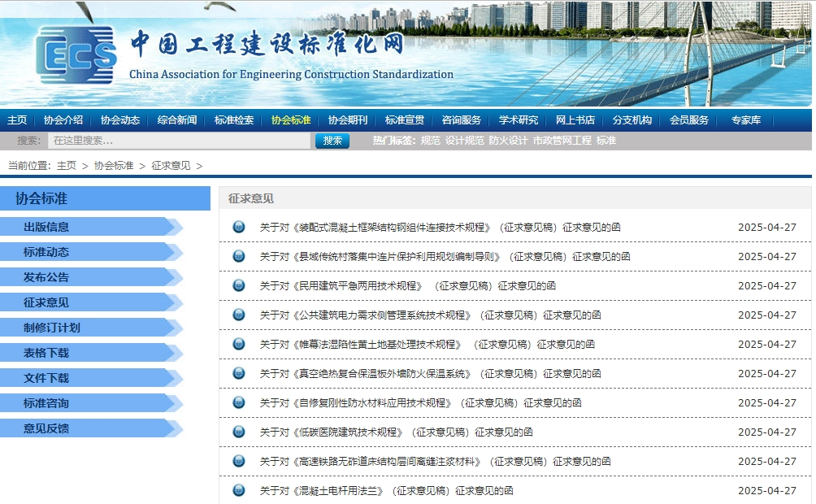Viewport: 816px width, 504px height.
Task: Open 制修订计划 from the left sidebar
Action: (x=52, y=328)
